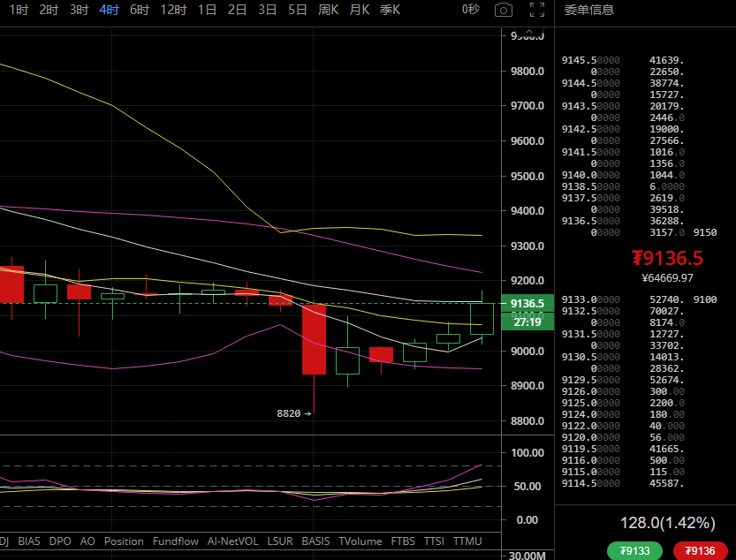Viewport: 736px width, 560px height.
Task: Turn on the AI-NetVOL indicator
Action: tap(232, 541)
